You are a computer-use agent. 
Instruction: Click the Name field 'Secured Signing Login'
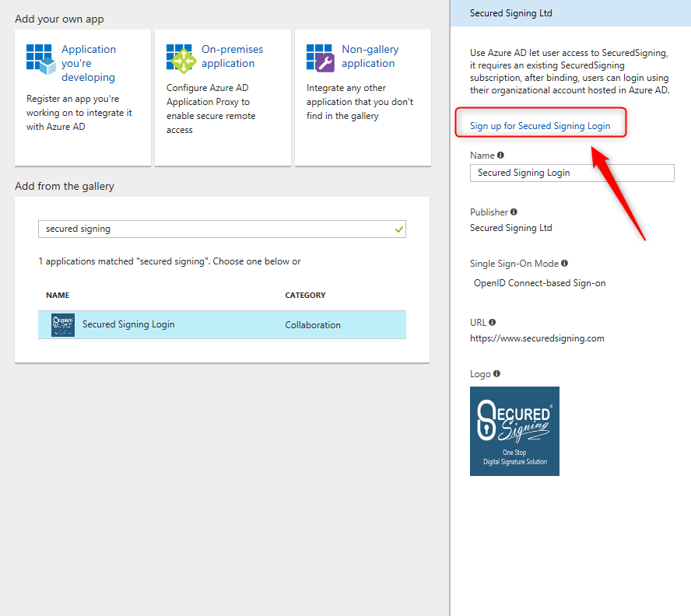572,173
